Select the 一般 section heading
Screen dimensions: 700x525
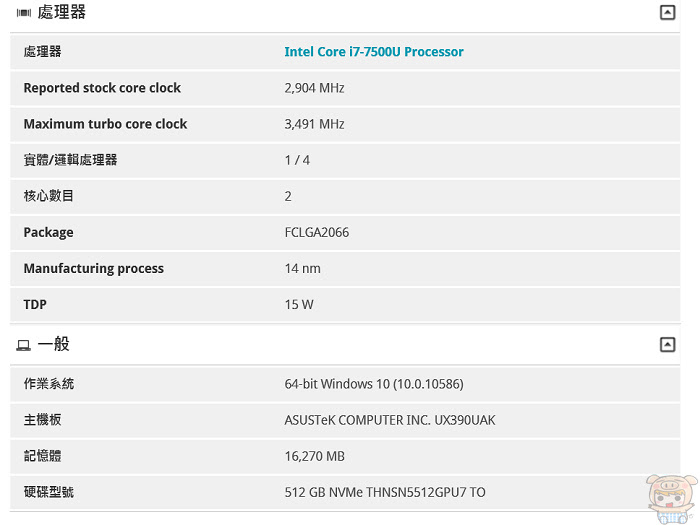pyautogui.click(x=54, y=344)
